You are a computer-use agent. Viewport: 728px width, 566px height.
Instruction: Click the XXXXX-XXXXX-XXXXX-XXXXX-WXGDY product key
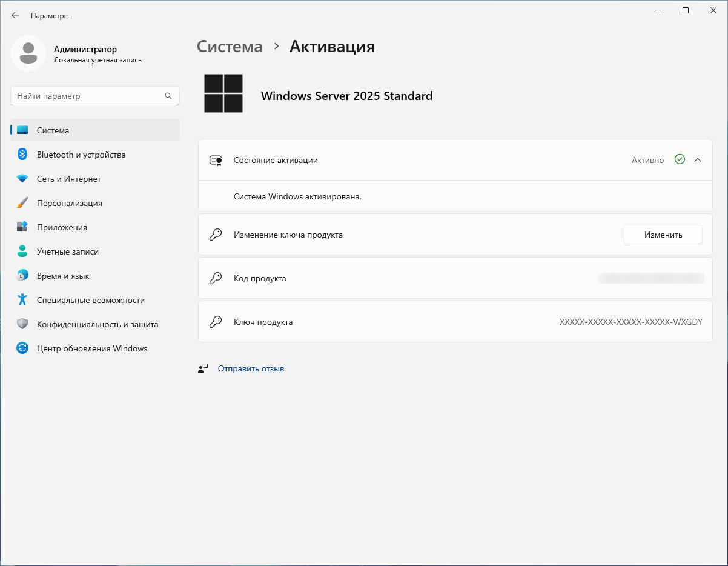[631, 322]
